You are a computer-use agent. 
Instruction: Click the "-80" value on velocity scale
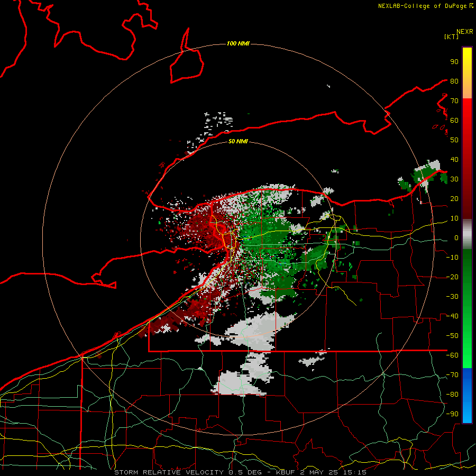coord(452,395)
